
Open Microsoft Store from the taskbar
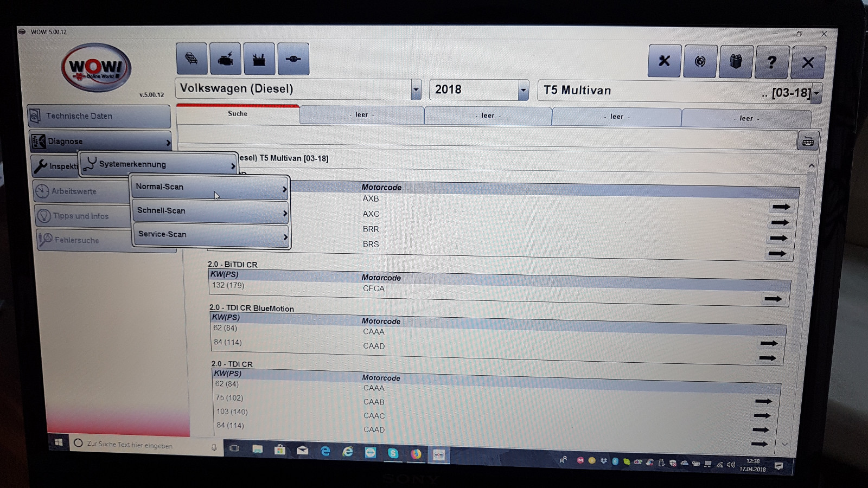pos(280,450)
